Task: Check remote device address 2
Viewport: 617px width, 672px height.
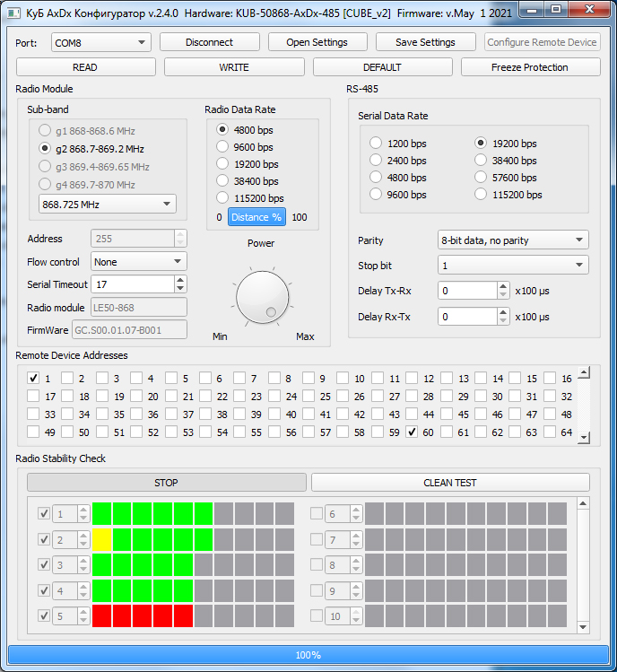Action: coord(67,378)
